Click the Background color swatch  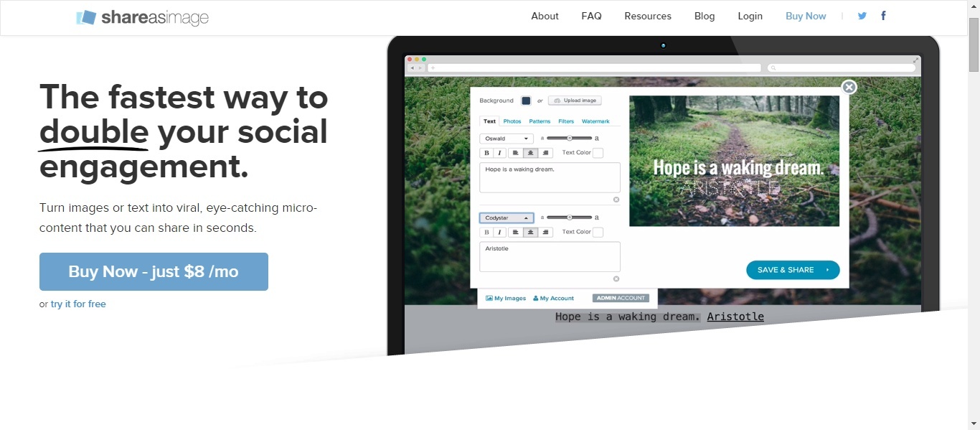point(526,101)
